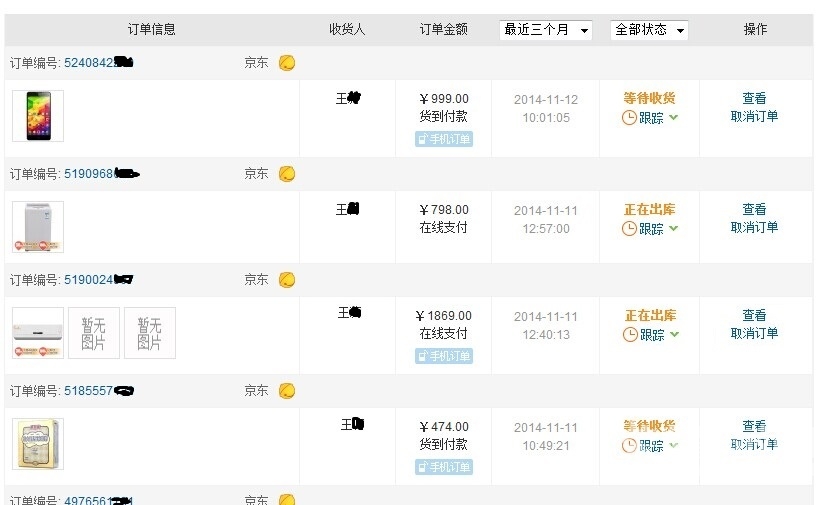Open the 全部状态 status filter dropdown
822x505 pixels.
[649, 30]
